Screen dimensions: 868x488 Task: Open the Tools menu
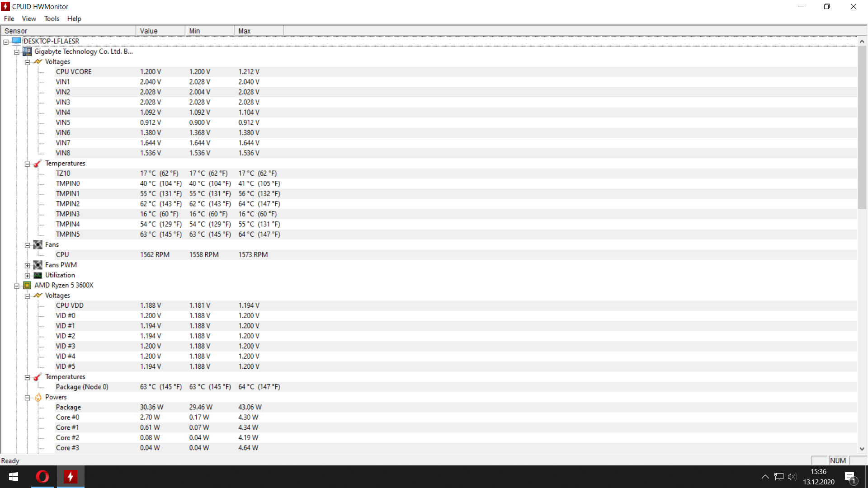[x=52, y=19]
